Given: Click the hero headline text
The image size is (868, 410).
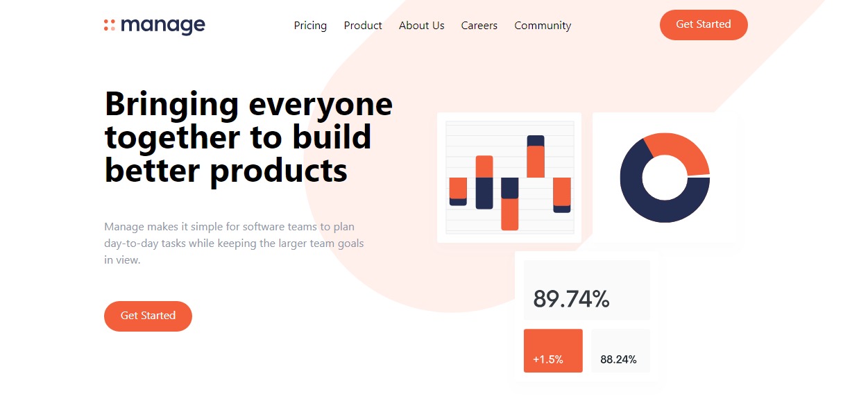Looking at the screenshot, I should pos(248,137).
